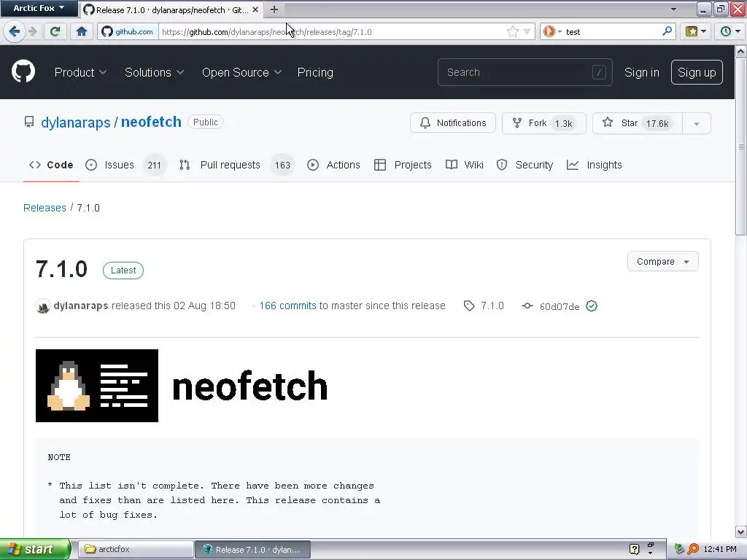Click the tag icon next to 7.1.0
This screenshot has width=747, height=560.
469,306
